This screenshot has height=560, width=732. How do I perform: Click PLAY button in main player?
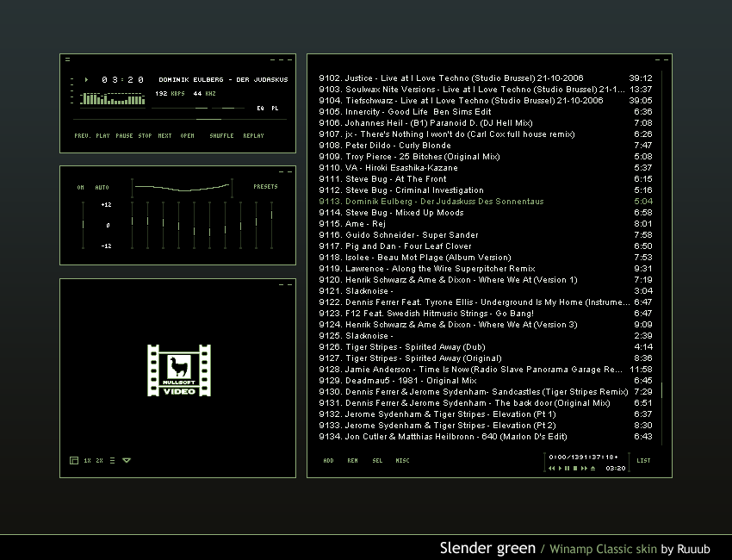(x=102, y=136)
